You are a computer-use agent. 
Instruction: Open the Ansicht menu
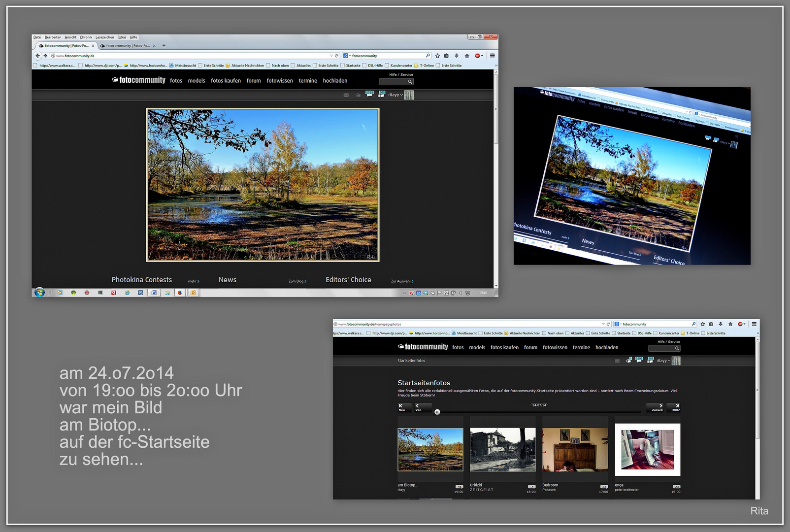click(x=70, y=37)
